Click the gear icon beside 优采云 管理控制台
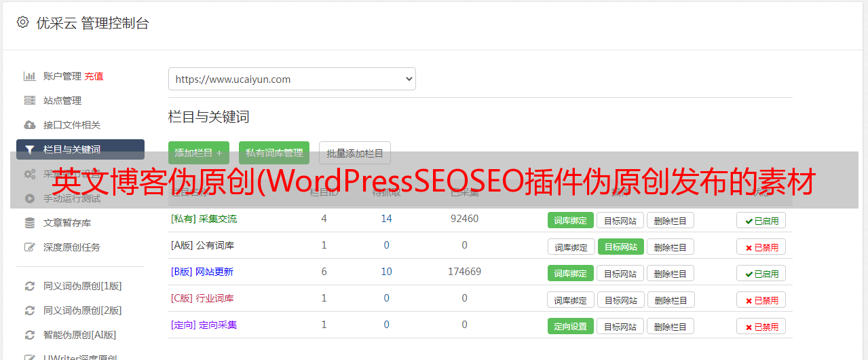Image resolution: width=868 pixels, height=360 pixels. (x=22, y=22)
